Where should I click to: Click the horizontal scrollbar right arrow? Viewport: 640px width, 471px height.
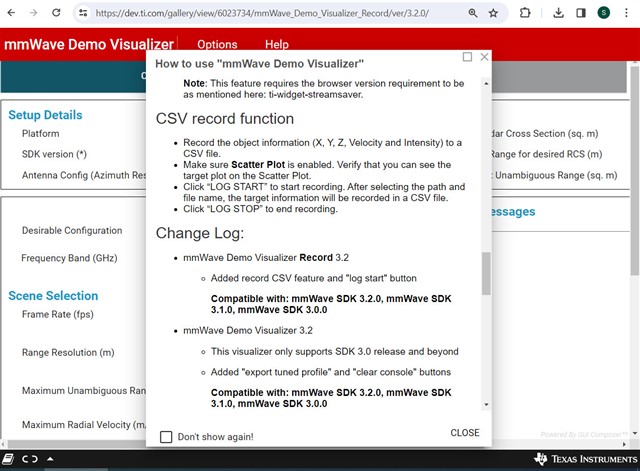[x=624, y=444]
